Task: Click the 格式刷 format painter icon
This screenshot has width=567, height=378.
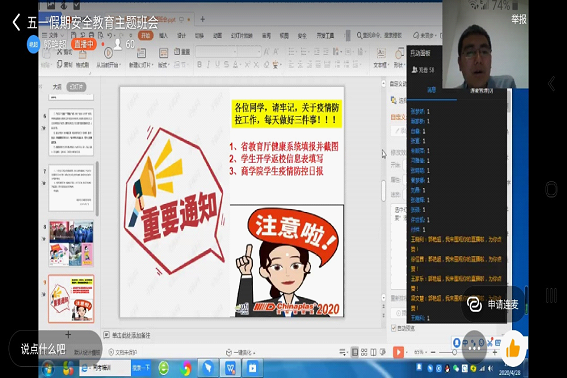Action: [x=82, y=54]
